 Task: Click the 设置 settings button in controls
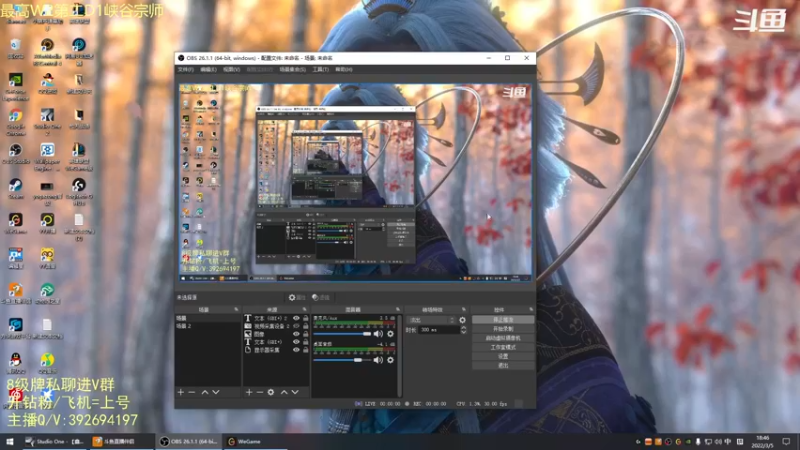tap(503, 357)
